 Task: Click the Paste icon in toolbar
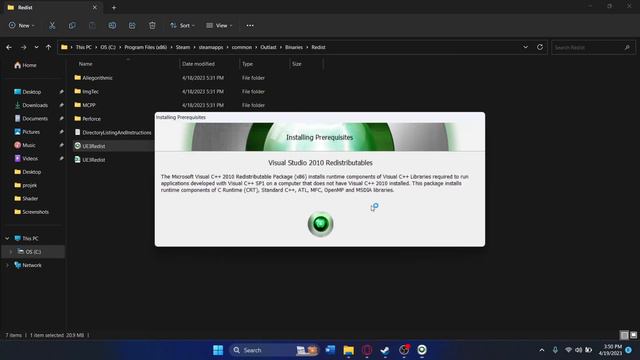(92, 25)
